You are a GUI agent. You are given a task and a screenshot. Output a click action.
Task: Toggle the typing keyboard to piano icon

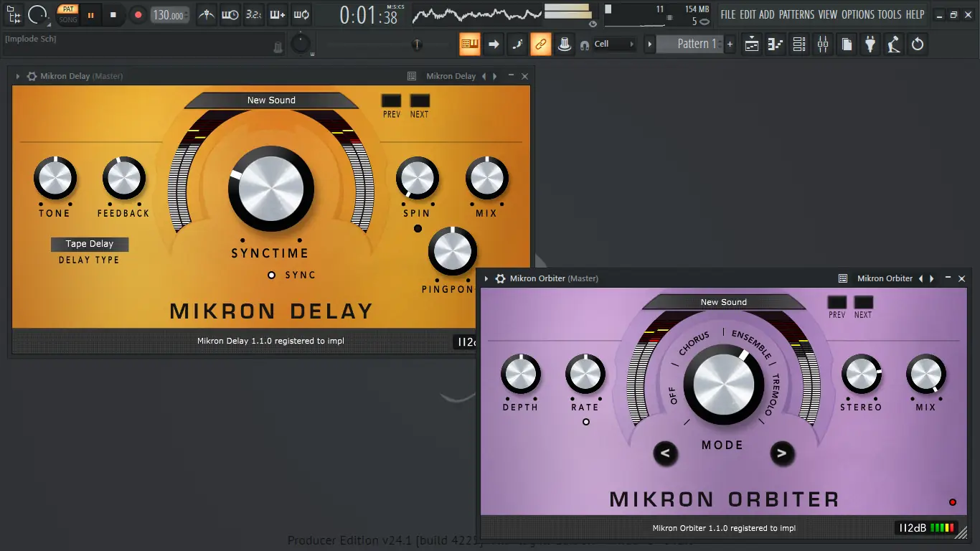tap(470, 44)
